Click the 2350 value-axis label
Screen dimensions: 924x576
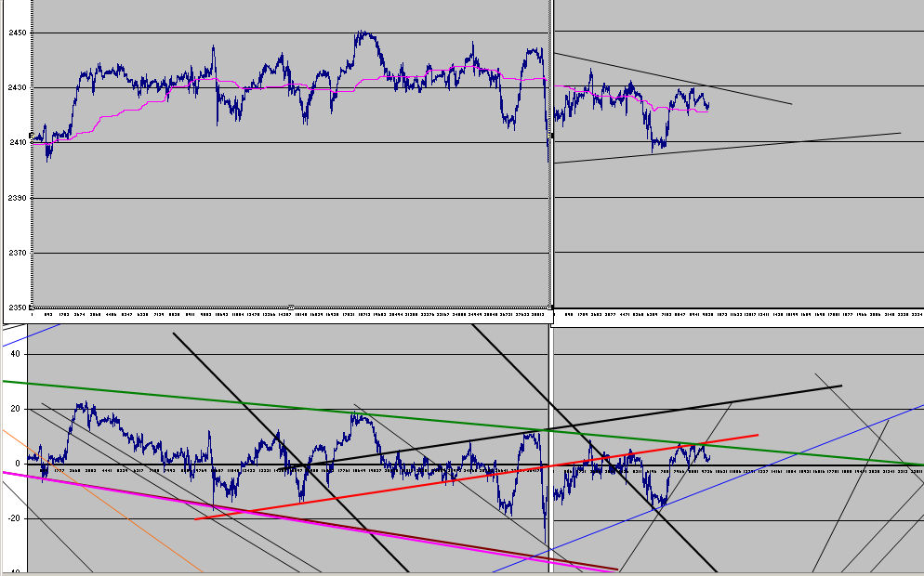[x=17, y=308]
